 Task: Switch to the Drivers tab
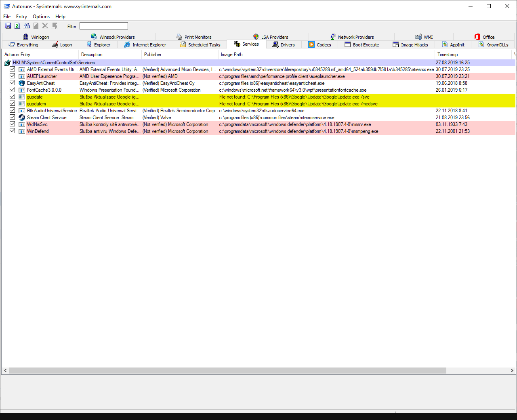(284, 45)
